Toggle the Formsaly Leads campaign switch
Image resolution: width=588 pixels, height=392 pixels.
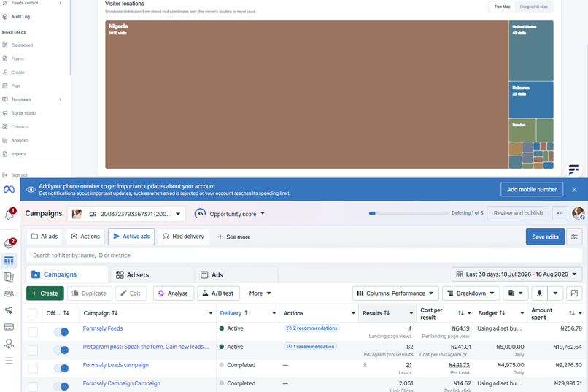click(61, 369)
